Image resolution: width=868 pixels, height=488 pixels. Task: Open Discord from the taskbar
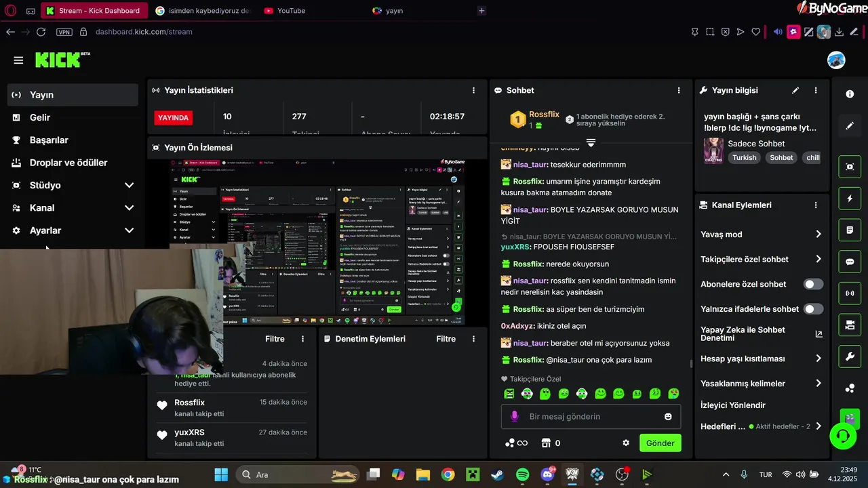coord(547,474)
